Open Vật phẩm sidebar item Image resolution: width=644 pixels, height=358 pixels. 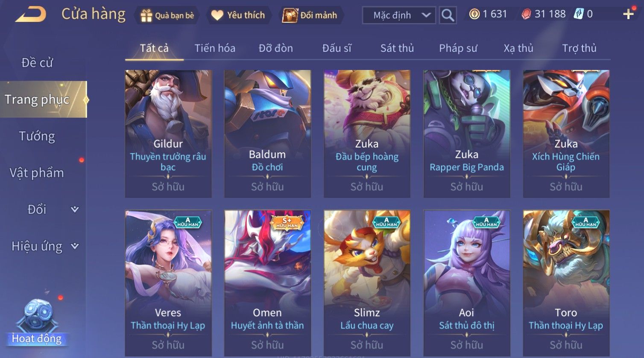(37, 173)
